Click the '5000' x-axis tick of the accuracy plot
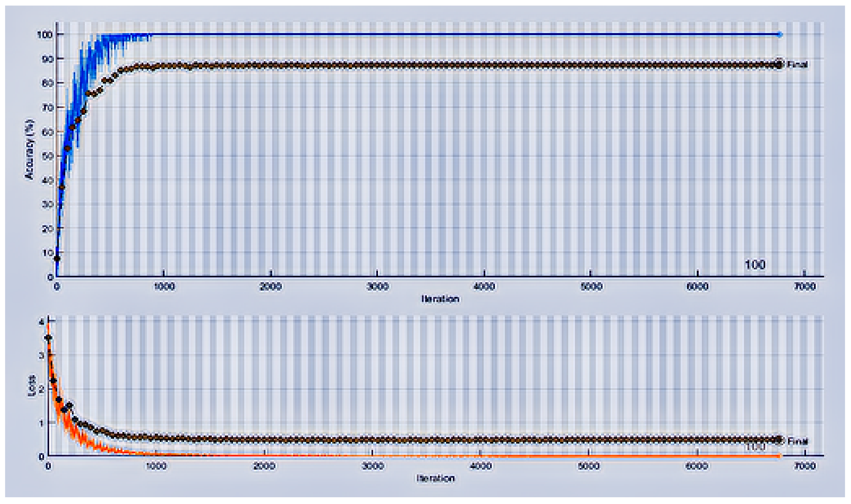The image size is (851, 504). tap(591, 287)
